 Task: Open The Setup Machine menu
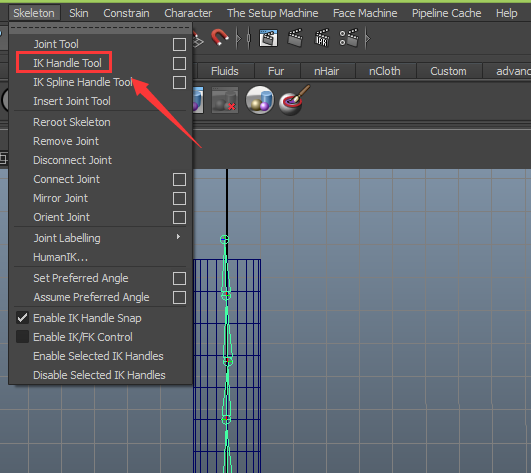click(273, 13)
